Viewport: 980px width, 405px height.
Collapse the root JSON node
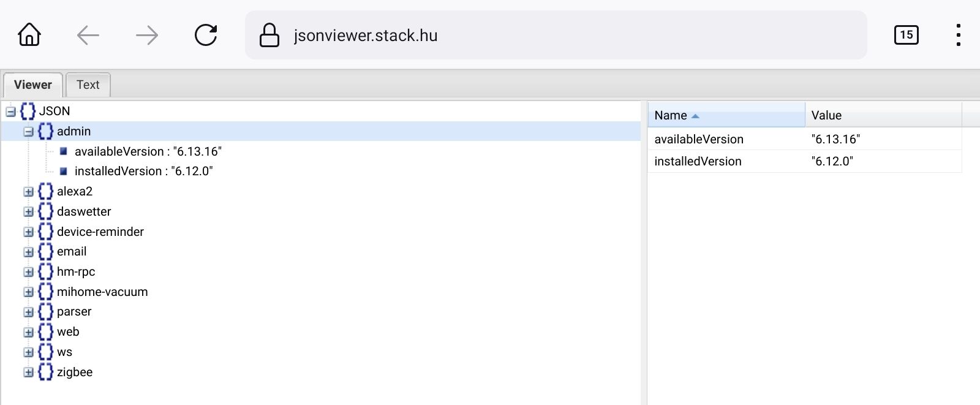pos(10,112)
